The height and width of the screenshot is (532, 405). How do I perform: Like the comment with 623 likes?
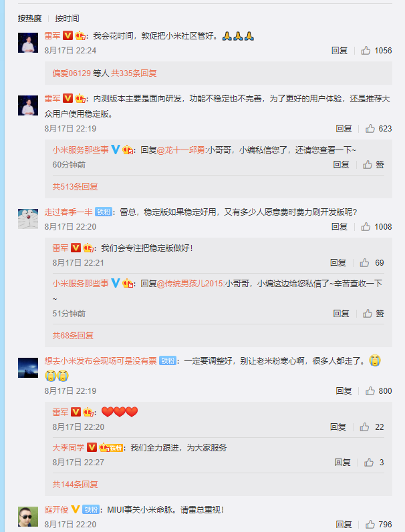coord(378,129)
